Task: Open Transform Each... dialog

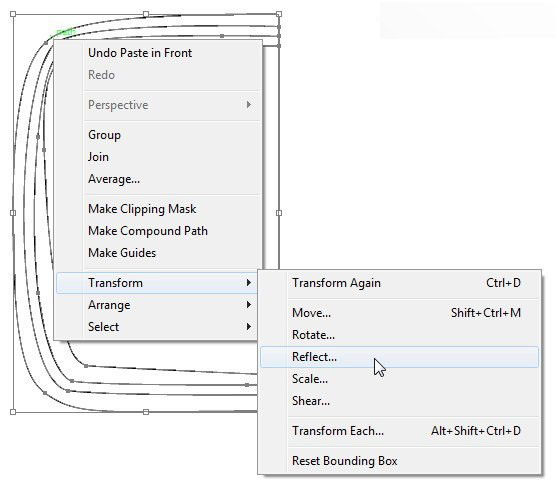Action: click(x=399, y=431)
